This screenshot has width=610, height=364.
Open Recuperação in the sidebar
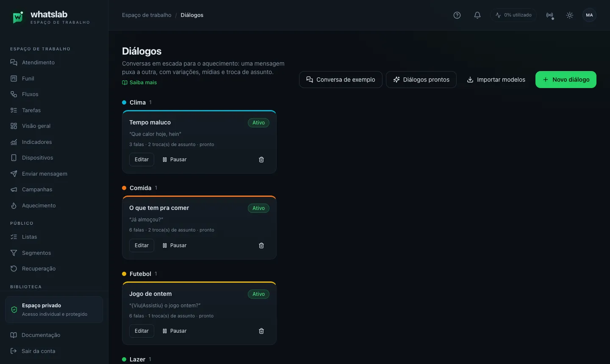tap(54, 269)
